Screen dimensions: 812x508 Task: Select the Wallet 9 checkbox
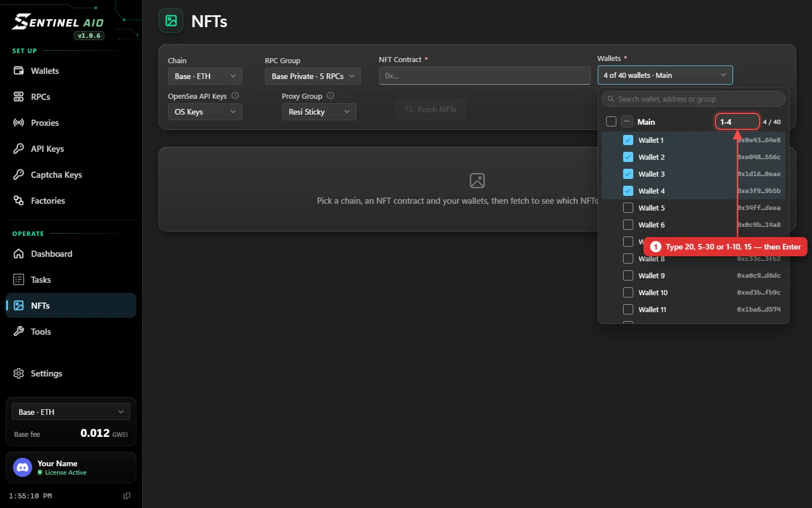[628, 275]
